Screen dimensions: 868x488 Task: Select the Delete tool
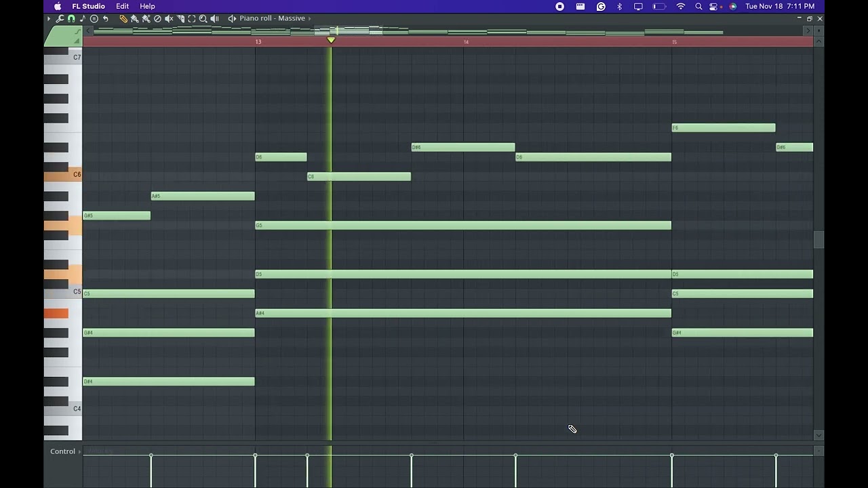[157, 18]
